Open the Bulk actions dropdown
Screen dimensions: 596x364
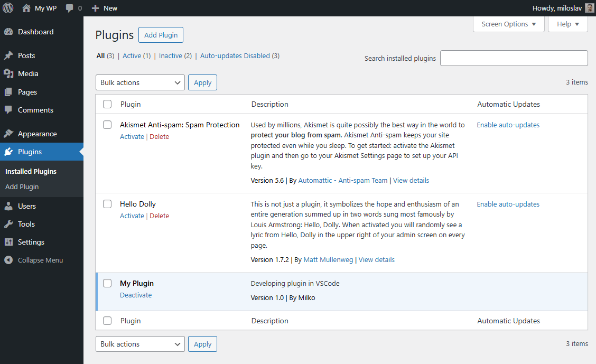pos(139,82)
